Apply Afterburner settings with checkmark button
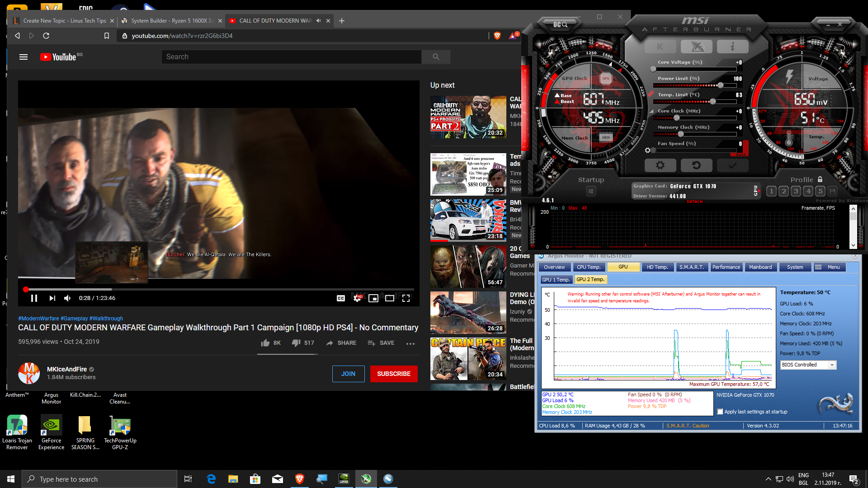This screenshot has width=868, height=488. (x=732, y=165)
